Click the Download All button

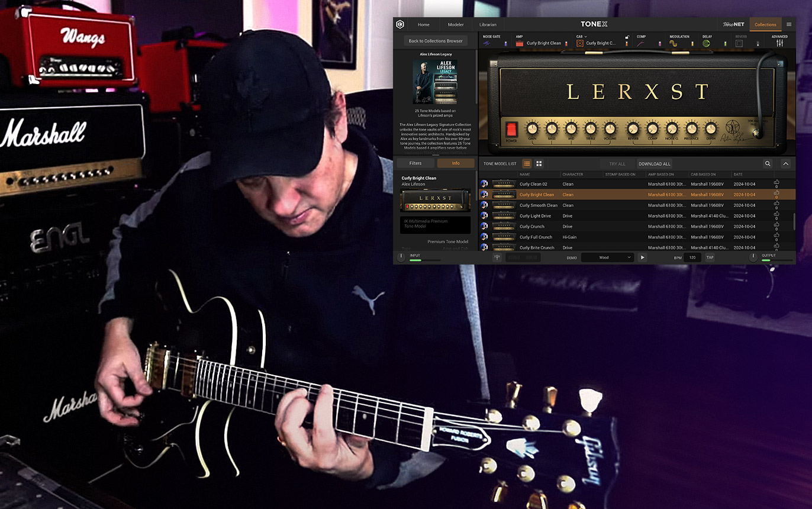[x=654, y=164]
